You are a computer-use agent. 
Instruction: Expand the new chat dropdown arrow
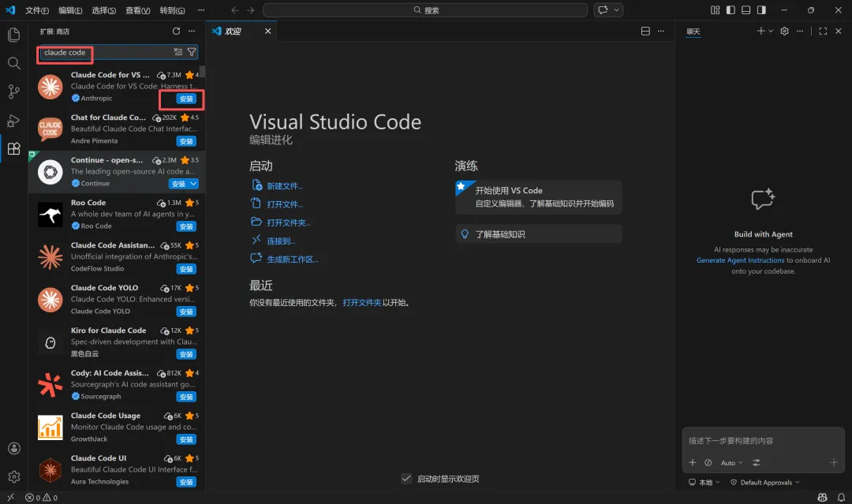tap(771, 32)
